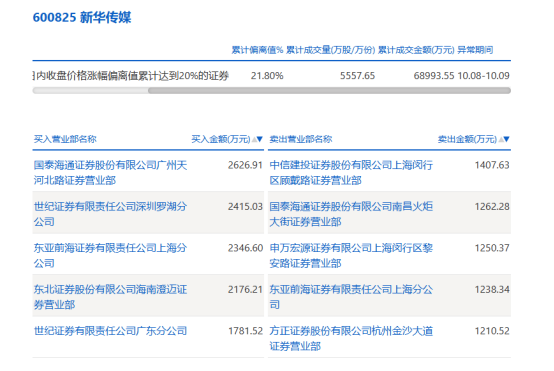554x371 pixels.
Task: Click the 累计成交量(万股/万份) header
Action: pyautogui.click(x=330, y=50)
